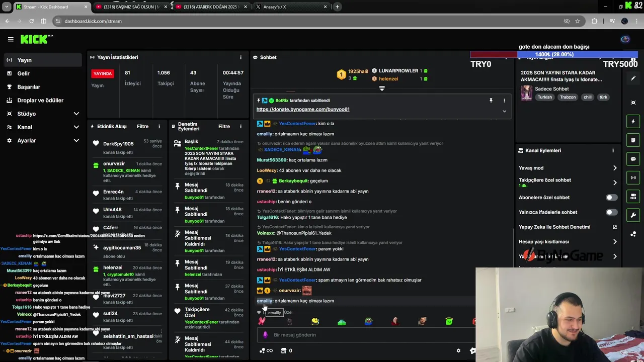644x362 pixels.
Task: Toggle Yalnızca ifadelerle sohbet switch
Action: [x=611, y=212]
